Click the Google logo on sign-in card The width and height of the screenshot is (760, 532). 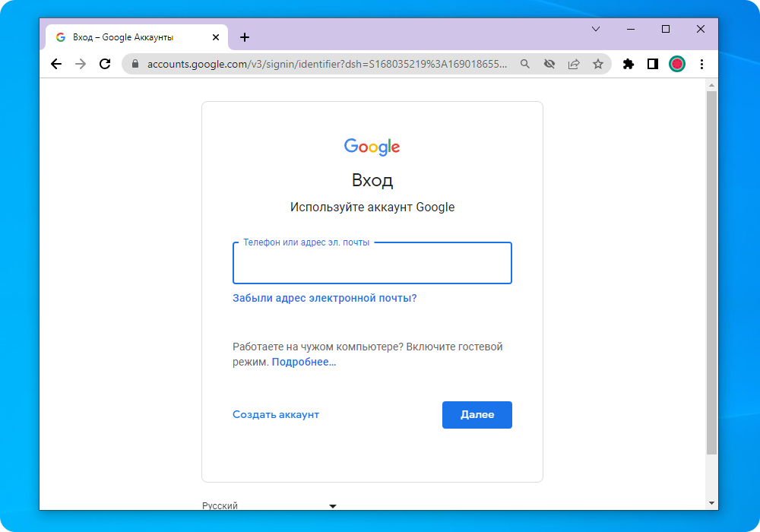pyautogui.click(x=372, y=147)
